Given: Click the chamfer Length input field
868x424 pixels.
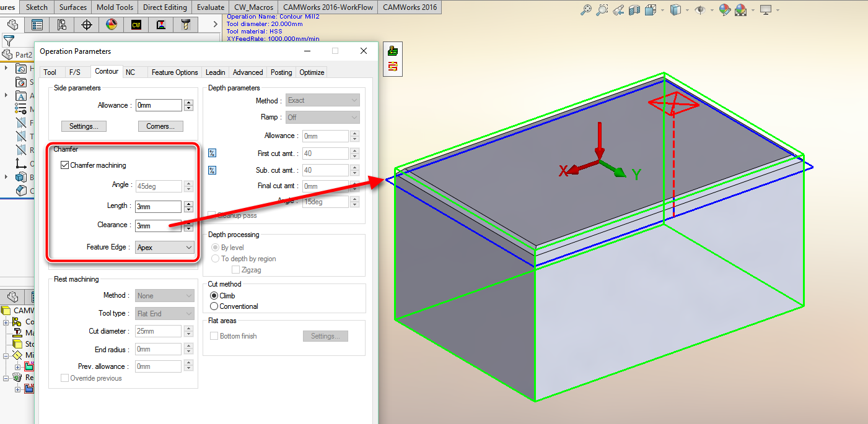Looking at the screenshot, I should click(158, 206).
